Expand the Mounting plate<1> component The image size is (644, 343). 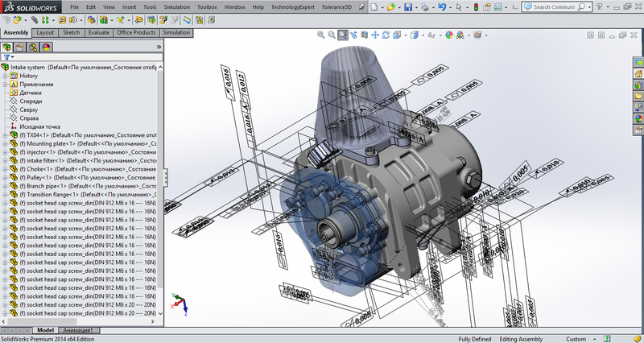point(6,143)
